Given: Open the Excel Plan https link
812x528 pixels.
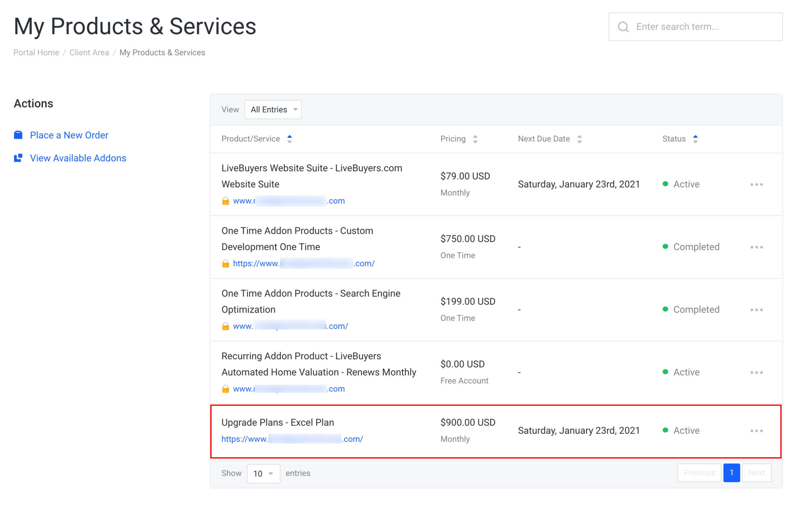Looking at the screenshot, I should pos(292,439).
